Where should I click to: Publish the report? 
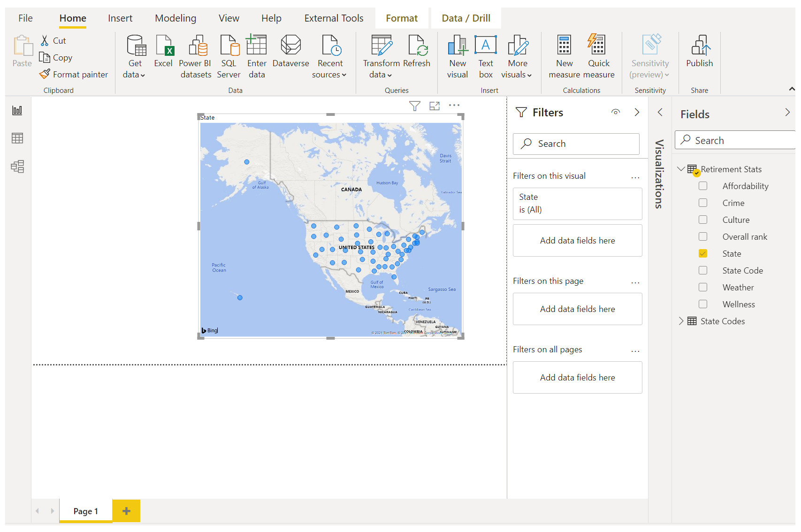tap(699, 52)
